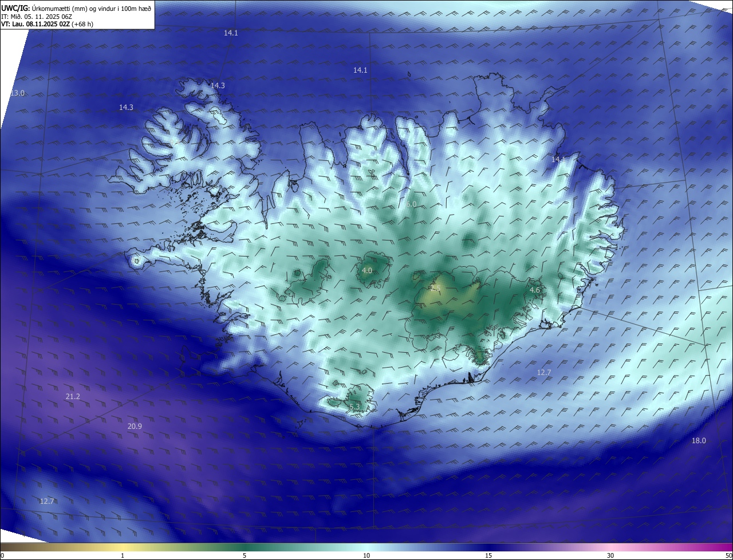Click the 15 tick on the color scale
The height and width of the screenshot is (560, 733).
point(488,555)
